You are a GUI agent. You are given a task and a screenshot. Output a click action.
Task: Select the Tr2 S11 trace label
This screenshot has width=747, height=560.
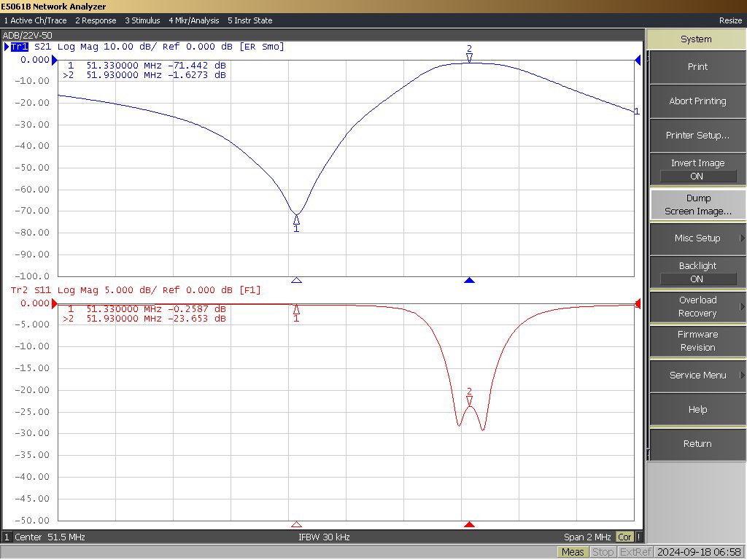[31, 290]
